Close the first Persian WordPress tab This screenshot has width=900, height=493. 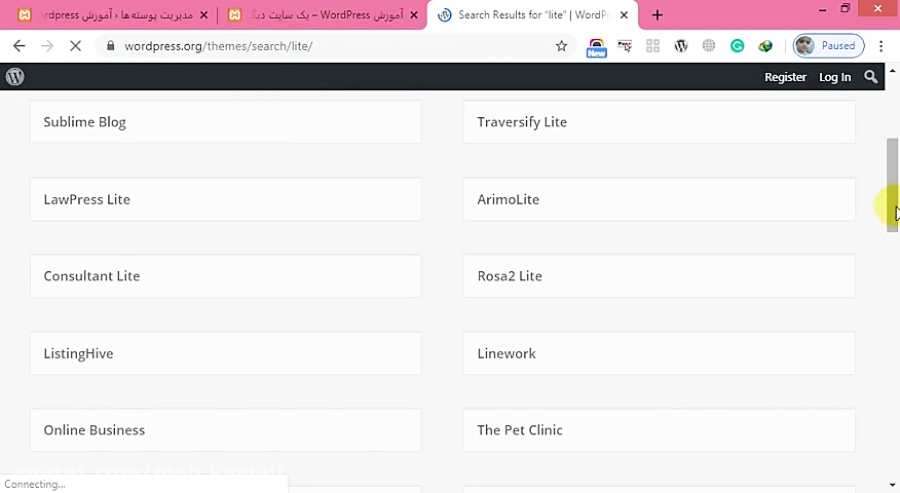click(203, 15)
